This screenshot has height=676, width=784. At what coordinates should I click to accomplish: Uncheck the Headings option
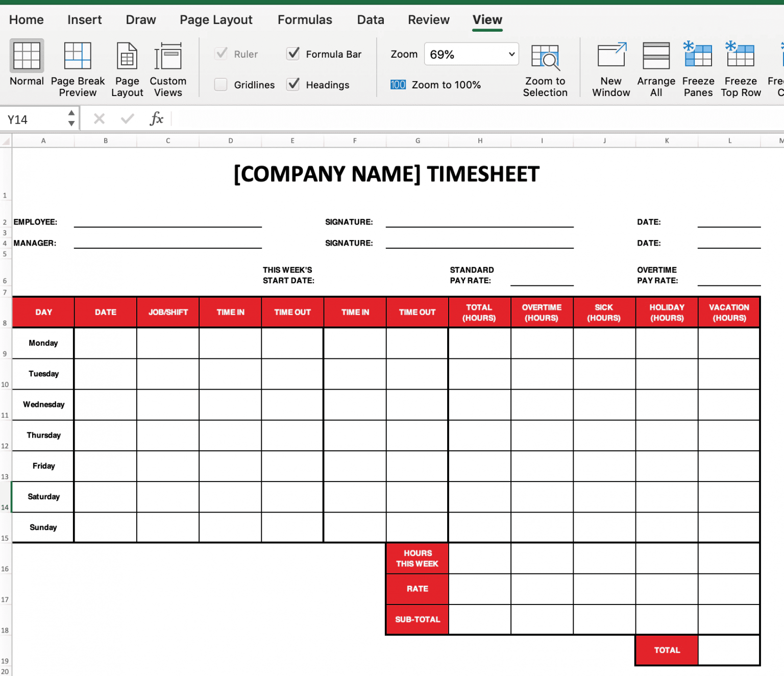click(x=293, y=85)
